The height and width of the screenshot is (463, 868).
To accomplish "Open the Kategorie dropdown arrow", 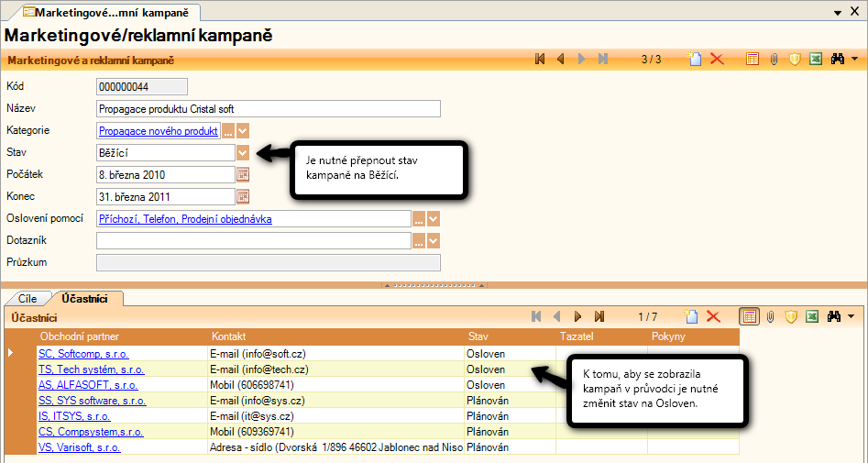I will 243,131.
